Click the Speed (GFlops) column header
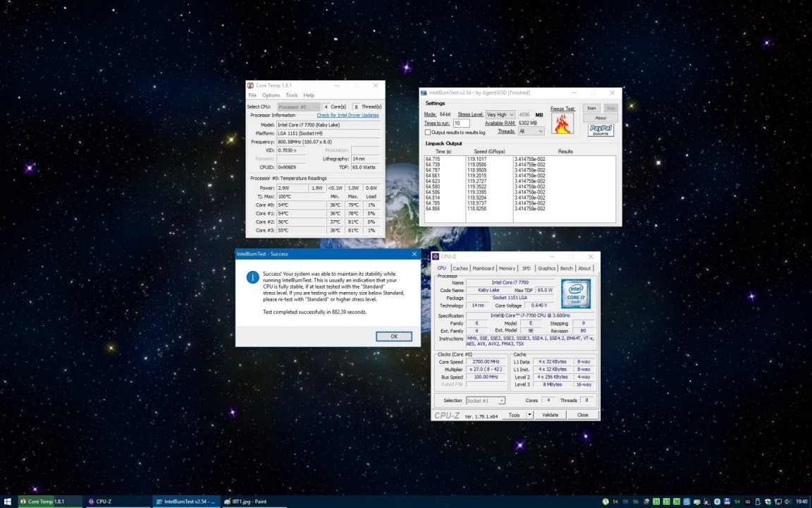This screenshot has width=812, height=508. pos(489,152)
